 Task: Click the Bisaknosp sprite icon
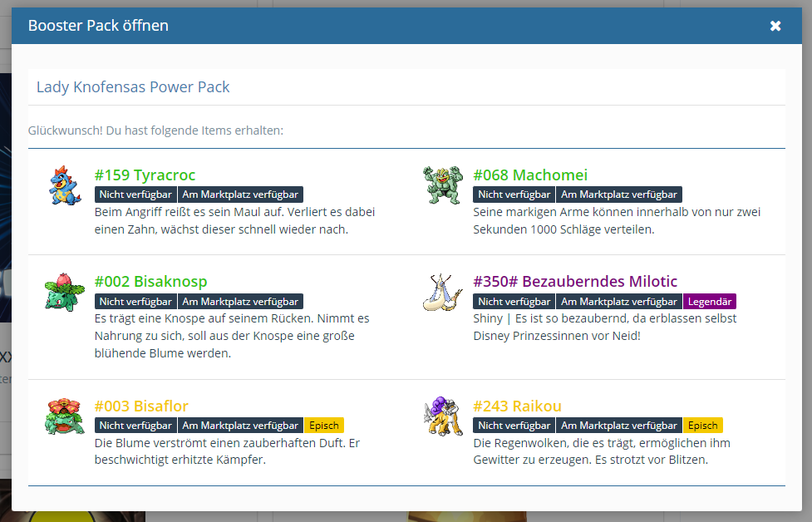[64, 292]
